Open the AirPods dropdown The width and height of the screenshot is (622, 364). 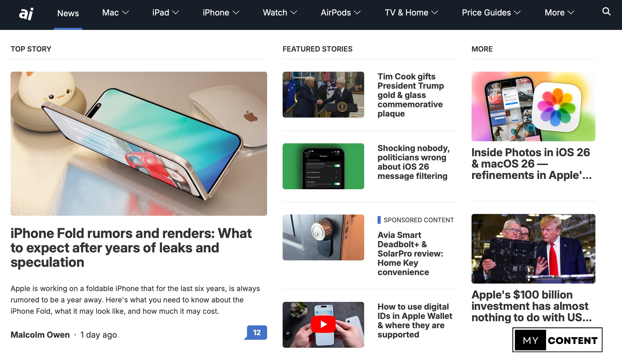(340, 13)
